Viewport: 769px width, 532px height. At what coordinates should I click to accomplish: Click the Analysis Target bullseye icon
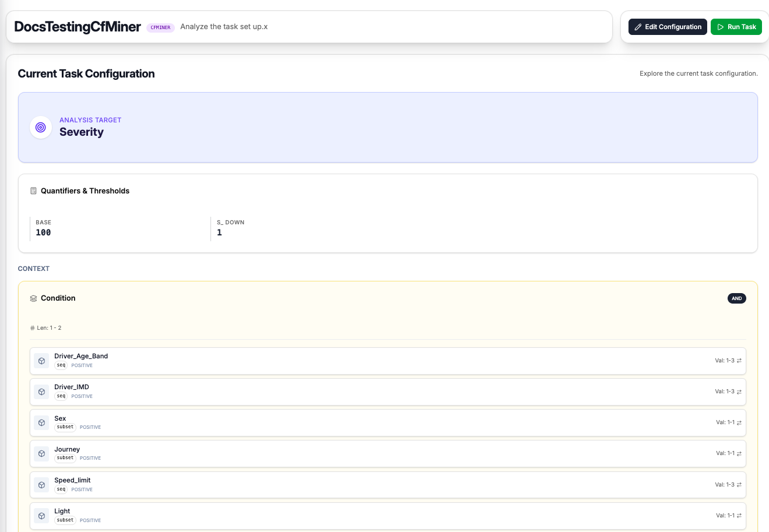(41, 127)
